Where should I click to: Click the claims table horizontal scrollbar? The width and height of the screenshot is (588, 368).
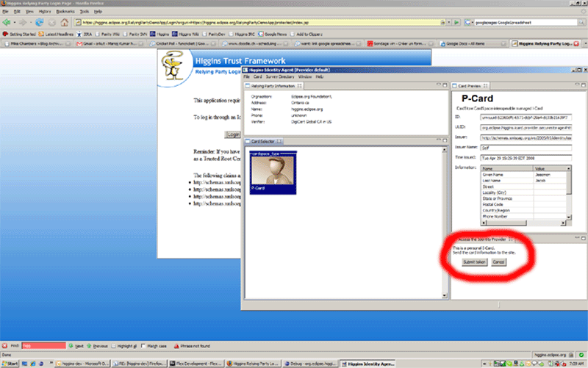(523, 223)
